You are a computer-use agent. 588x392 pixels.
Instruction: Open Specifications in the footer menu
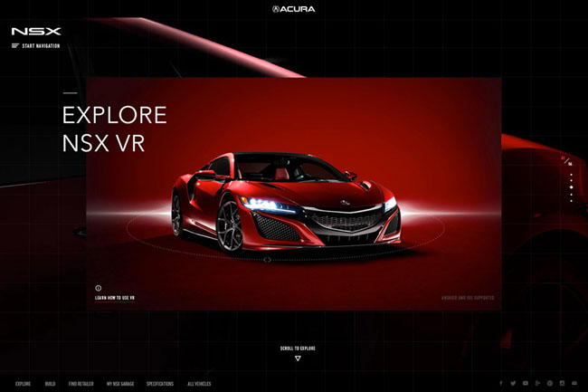pos(160,384)
